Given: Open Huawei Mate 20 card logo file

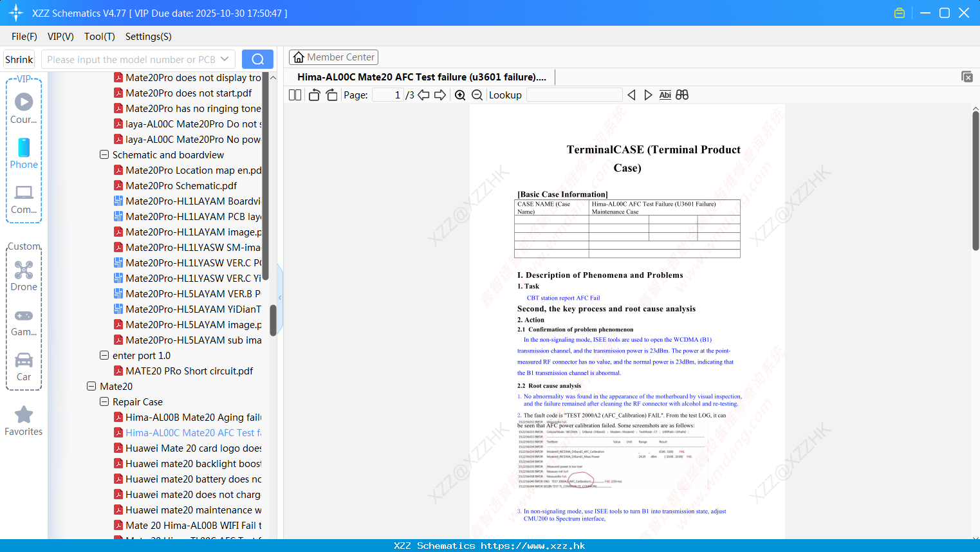Looking at the screenshot, I should (187, 448).
